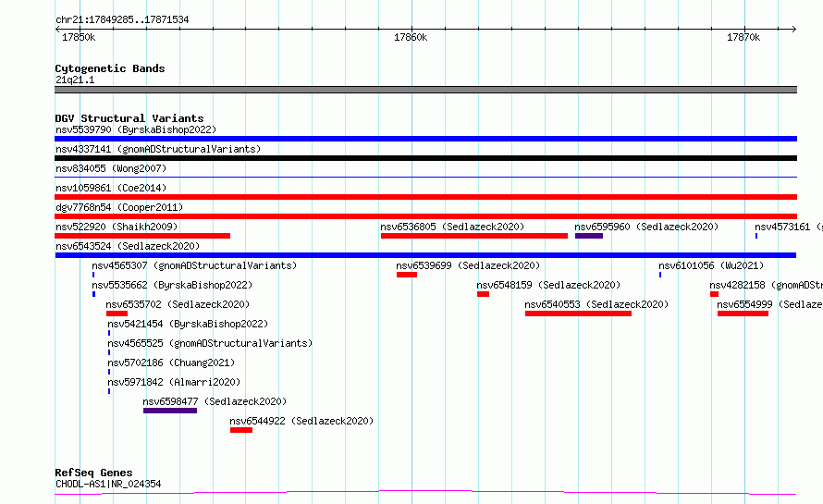Click the nsv6548159 (Sedlazeck2020) label
The image size is (823, 504).
coord(548,285)
